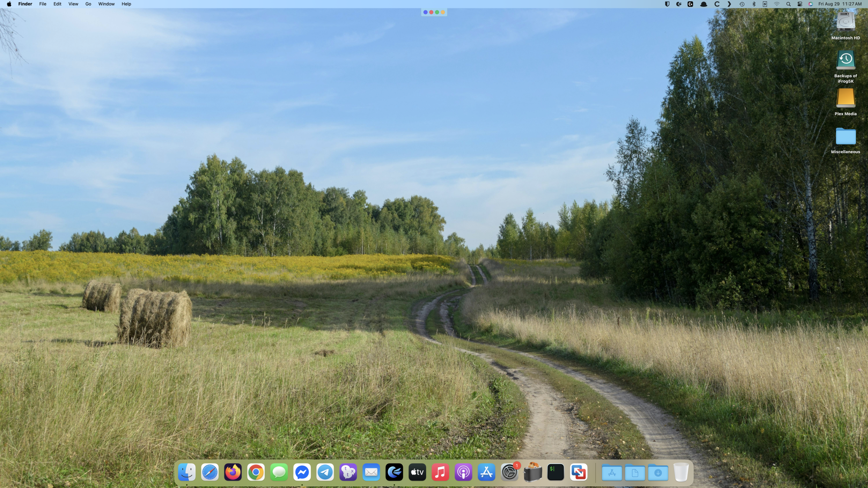
Task: Expand the Applications folder stack in Dock
Action: point(612,472)
